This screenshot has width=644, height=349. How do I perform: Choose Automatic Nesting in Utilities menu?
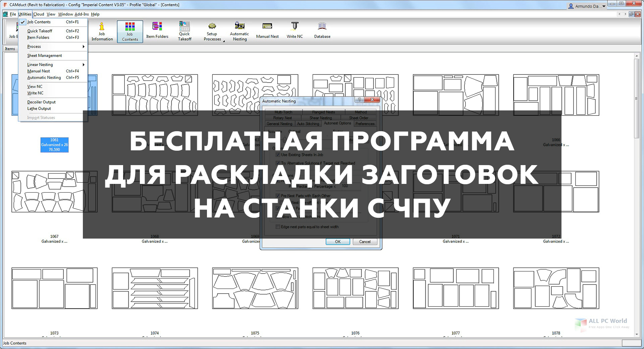point(54,78)
